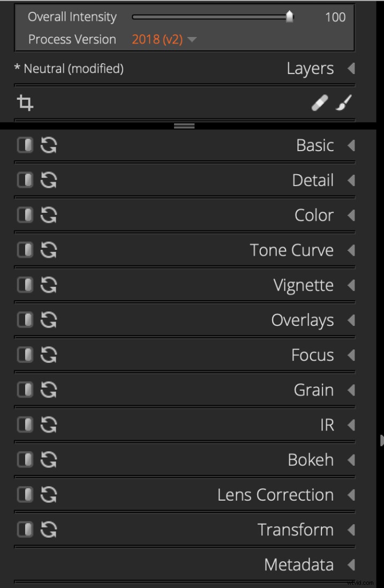Select the Brush tool
This screenshot has height=588, width=384.
tap(344, 102)
